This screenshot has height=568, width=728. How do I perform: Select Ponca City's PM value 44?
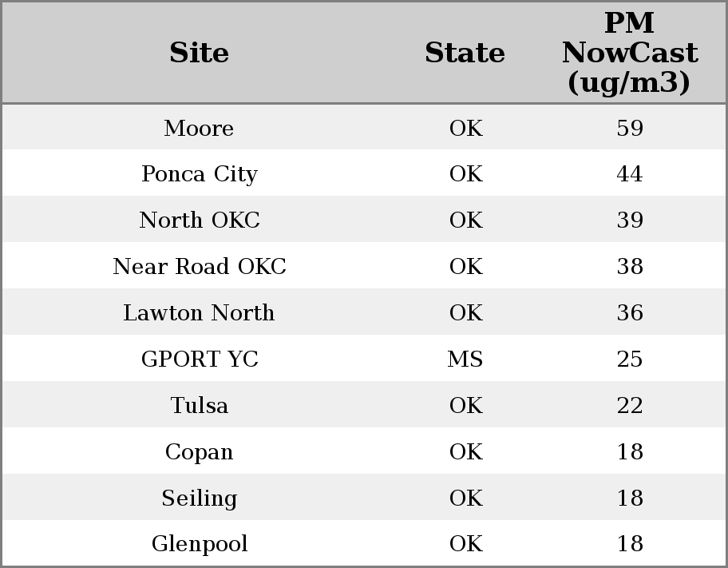629,174
